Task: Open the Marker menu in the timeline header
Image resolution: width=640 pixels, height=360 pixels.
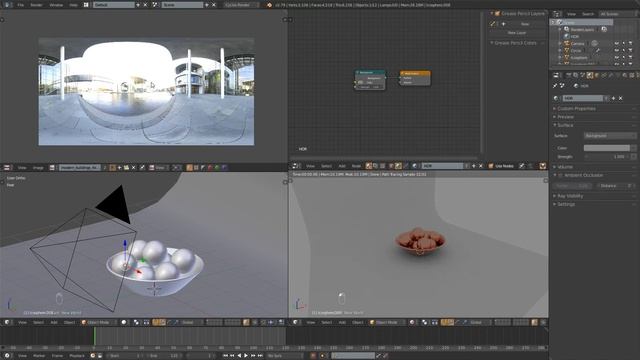Action: (x=39, y=356)
